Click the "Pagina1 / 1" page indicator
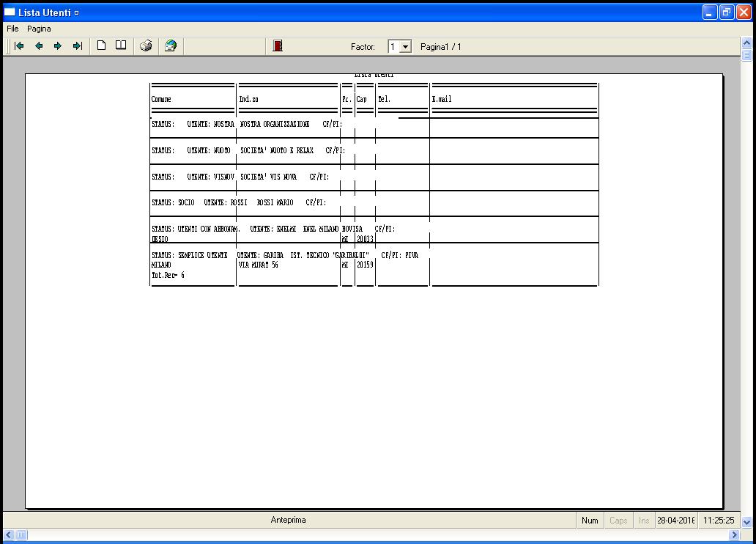The width and height of the screenshot is (756, 544). pos(441,47)
